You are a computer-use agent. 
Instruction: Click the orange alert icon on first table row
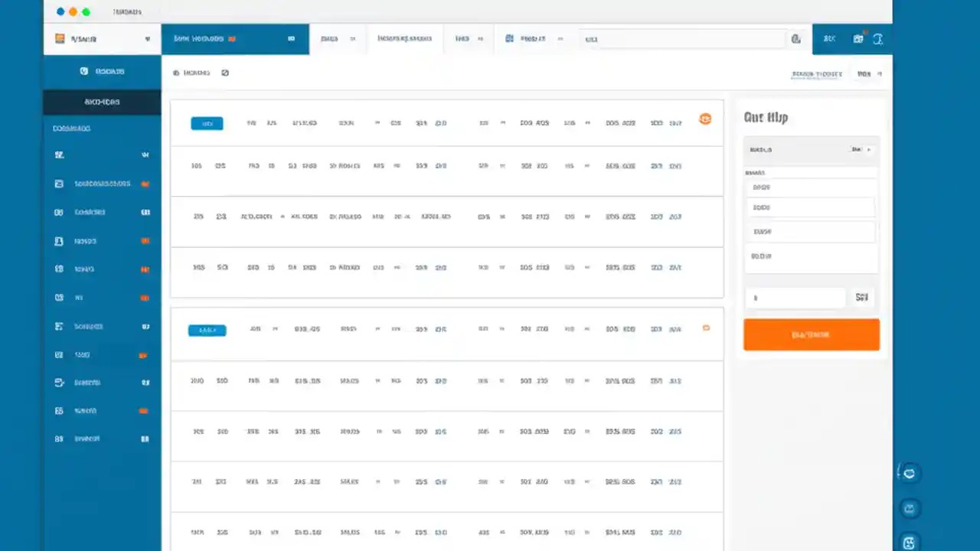pos(705,119)
